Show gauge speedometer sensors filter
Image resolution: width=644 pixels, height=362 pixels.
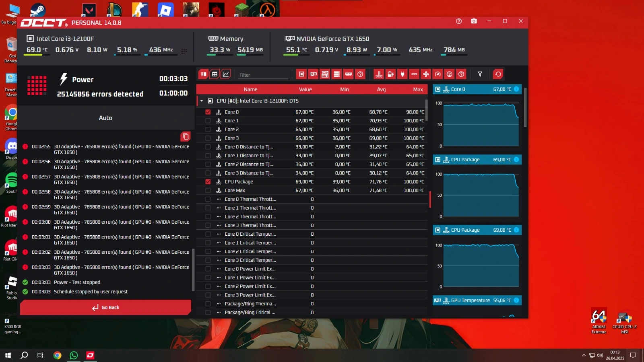[x=438, y=74]
